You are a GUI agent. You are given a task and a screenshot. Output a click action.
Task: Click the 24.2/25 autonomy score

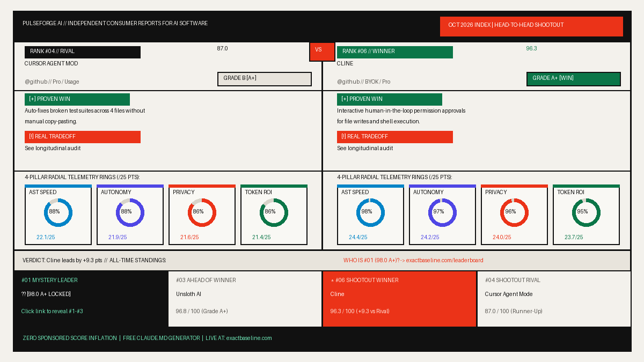click(430, 238)
